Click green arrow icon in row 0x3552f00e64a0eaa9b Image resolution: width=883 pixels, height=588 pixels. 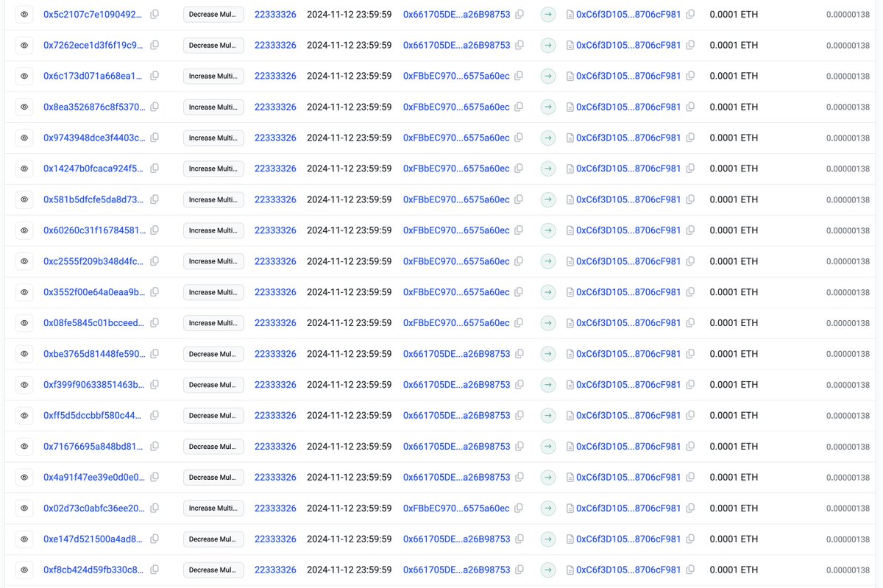coord(548,292)
